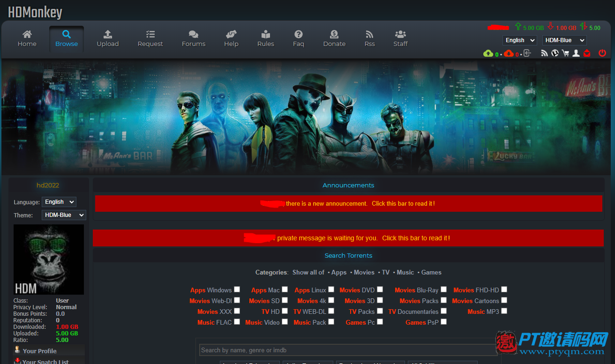Click the new announcement red bar
Image resolution: width=615 pixels, height=364 pixels.
point(348,204)
